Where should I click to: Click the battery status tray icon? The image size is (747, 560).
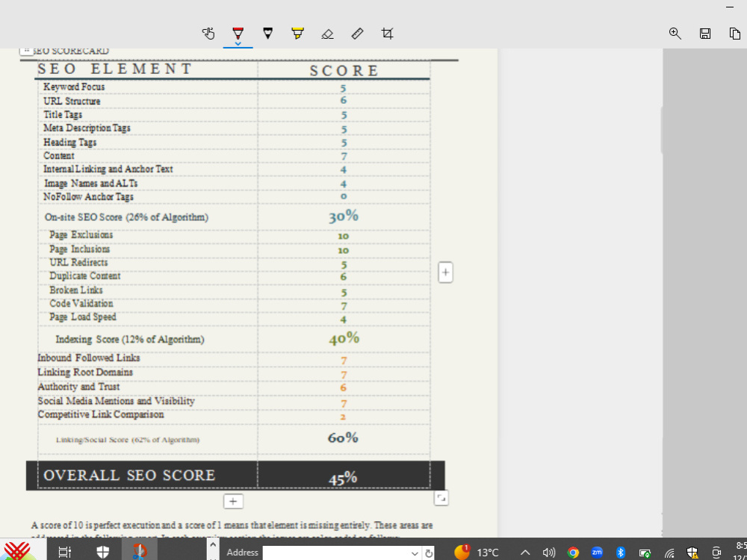point(645,553)
